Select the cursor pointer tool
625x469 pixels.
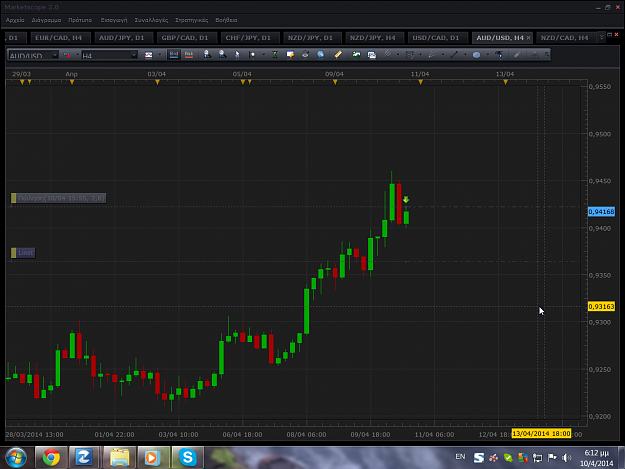[x=237, y=55]
